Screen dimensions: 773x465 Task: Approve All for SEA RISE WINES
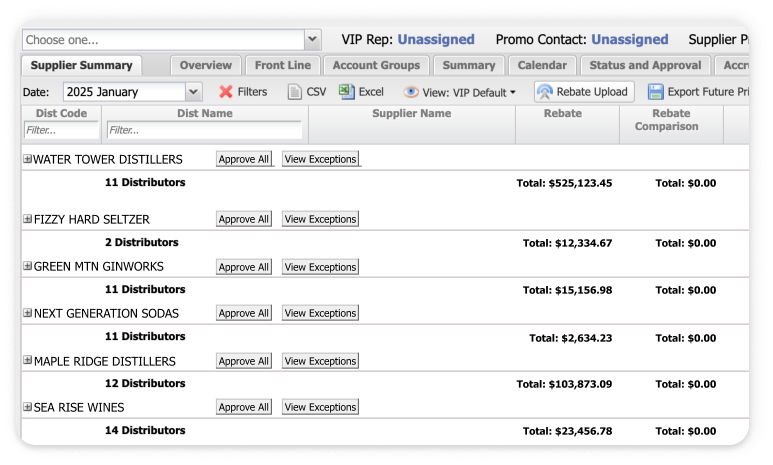pos(243,407)
